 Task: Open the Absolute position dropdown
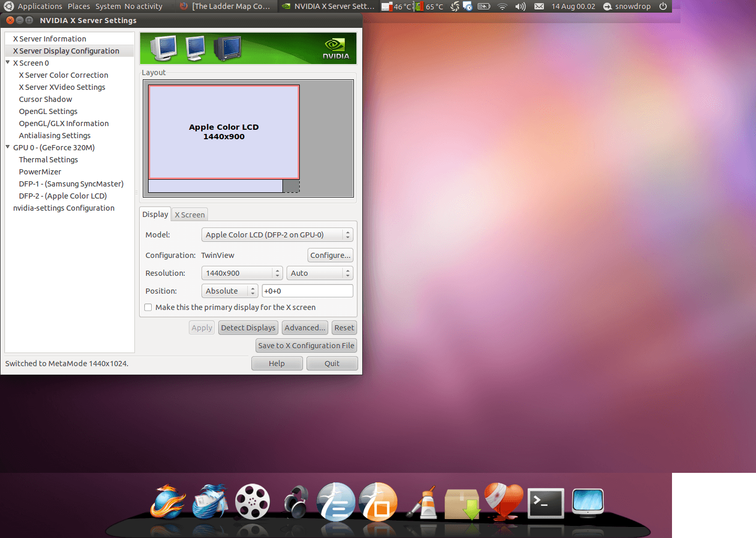pos(229,291)
